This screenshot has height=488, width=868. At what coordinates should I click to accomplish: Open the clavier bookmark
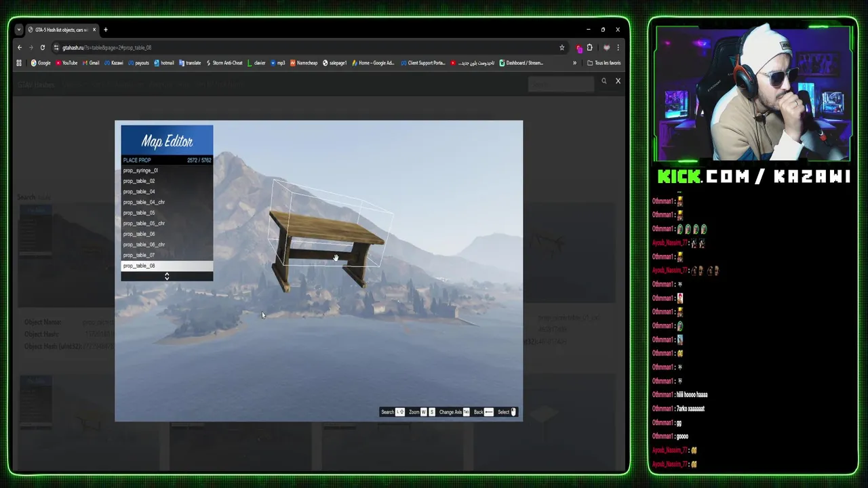click(x=257, y=63)
